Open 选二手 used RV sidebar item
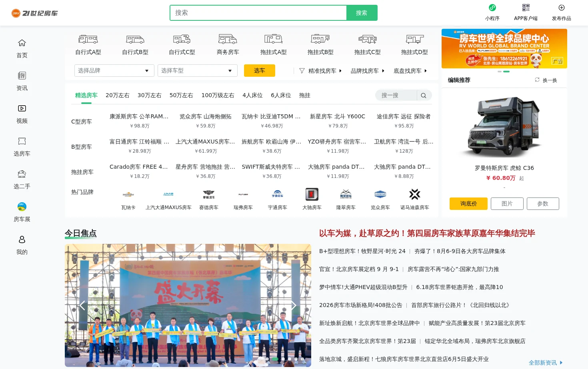 tap(22, 180)
